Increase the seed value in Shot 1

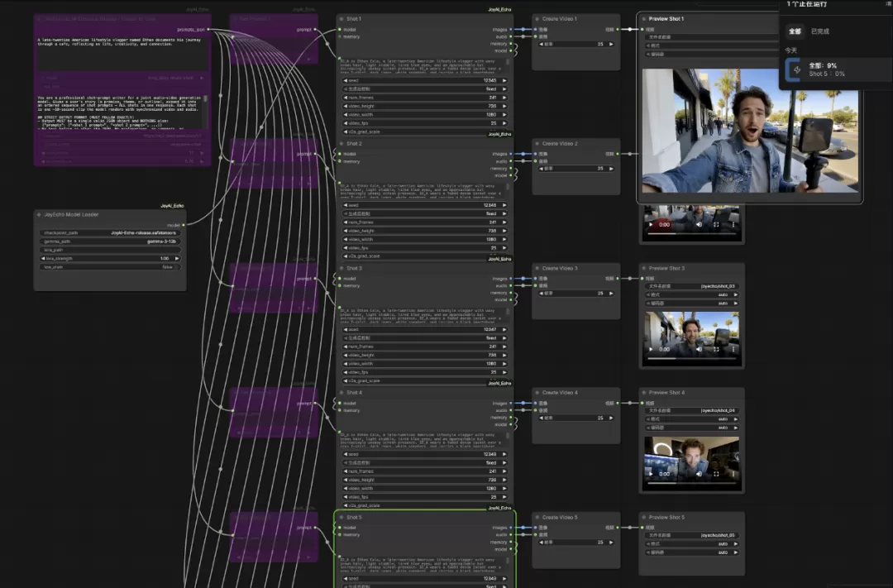[x=504, y=80]
